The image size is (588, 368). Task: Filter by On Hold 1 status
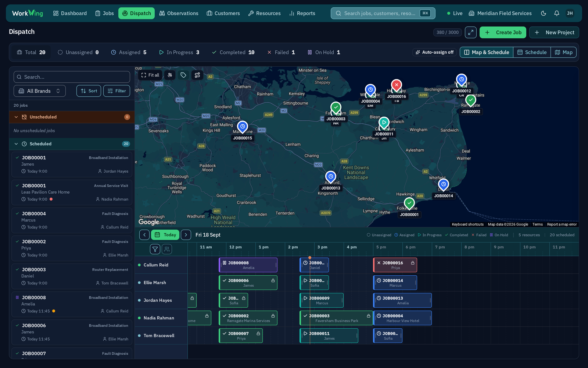click(x=324, y=52)
